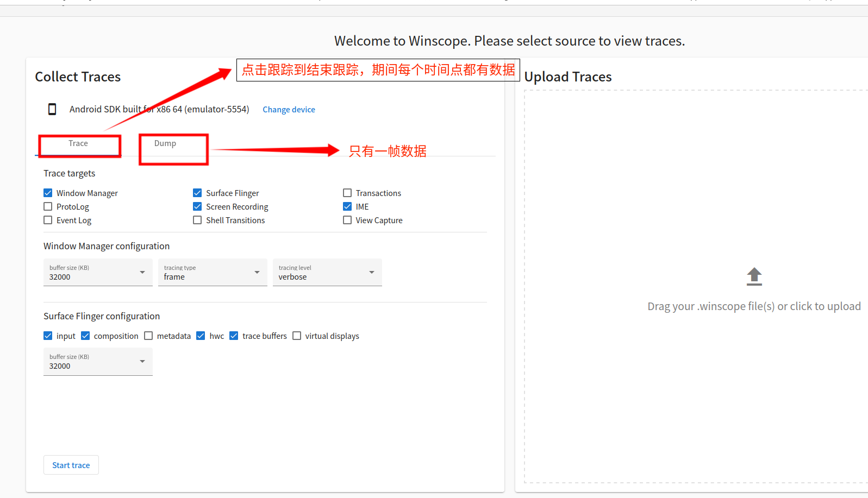Enable the ProtoLog checkbox
Image resolution: width=868 pixels, height=498 pixels.
[x=48, y=206]
